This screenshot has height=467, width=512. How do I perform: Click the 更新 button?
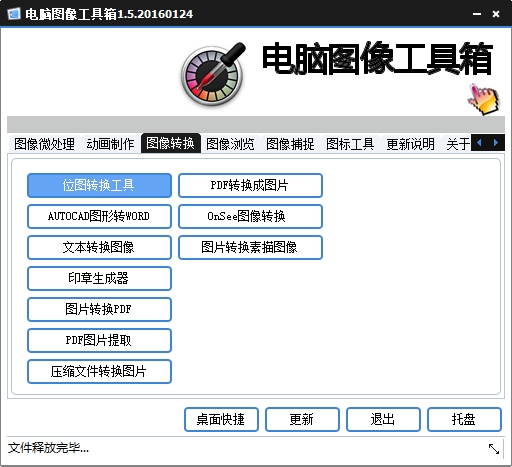pos(302,419)
